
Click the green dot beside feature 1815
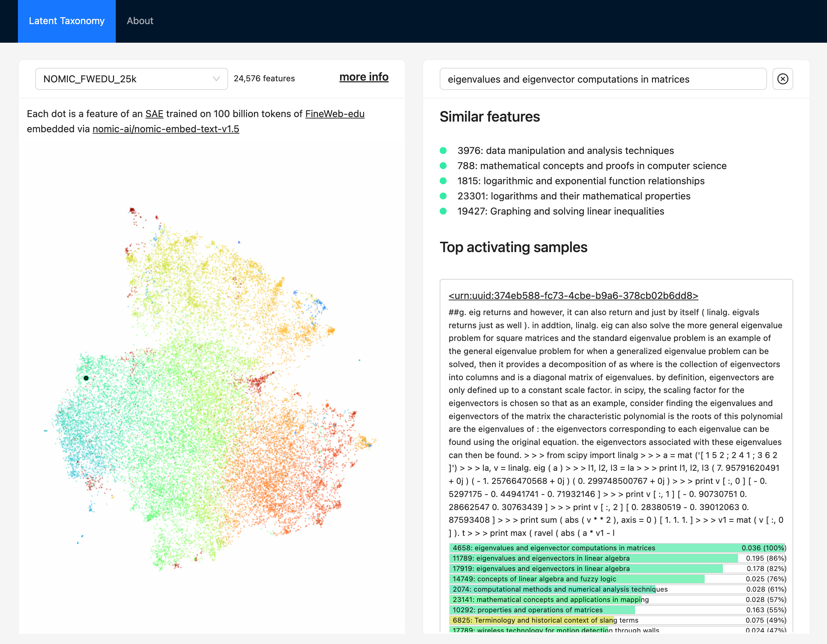click(x=443, y=181)
